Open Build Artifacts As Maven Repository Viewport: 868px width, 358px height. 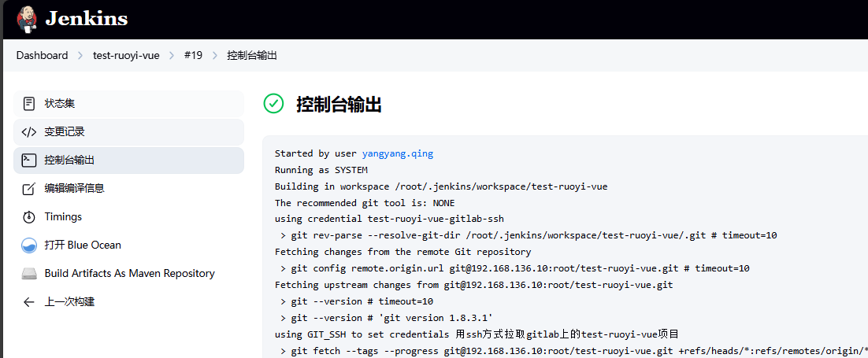[x=128, y=273]
